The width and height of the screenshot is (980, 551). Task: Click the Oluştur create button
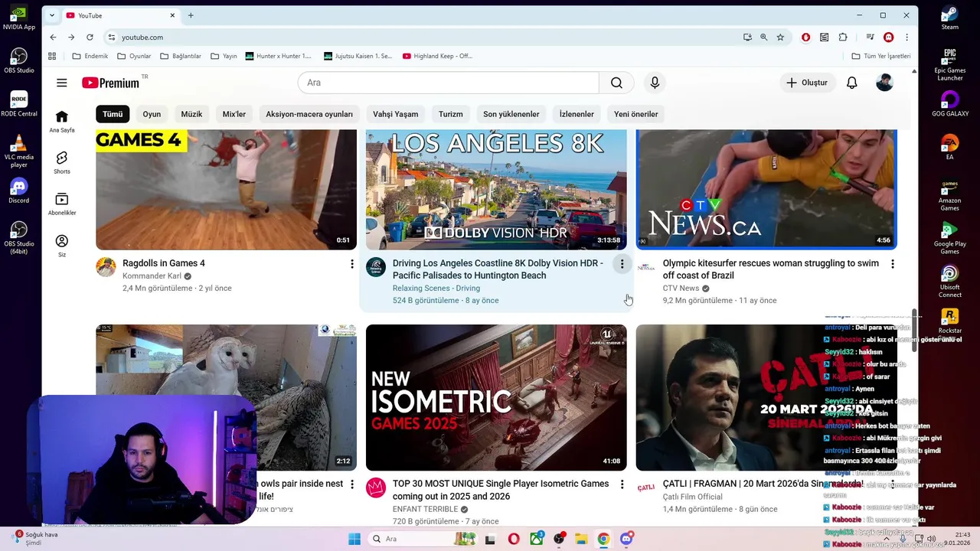(x=807, y=83)
